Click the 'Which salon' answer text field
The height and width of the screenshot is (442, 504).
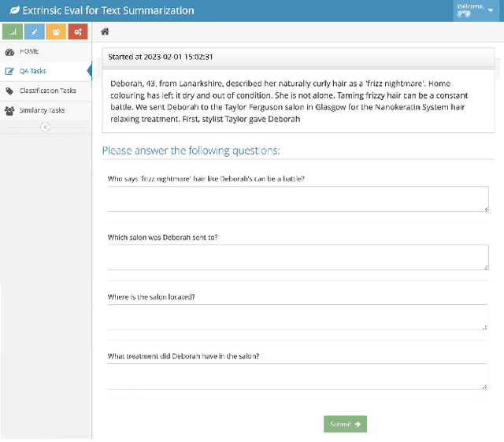click(298, 257)
